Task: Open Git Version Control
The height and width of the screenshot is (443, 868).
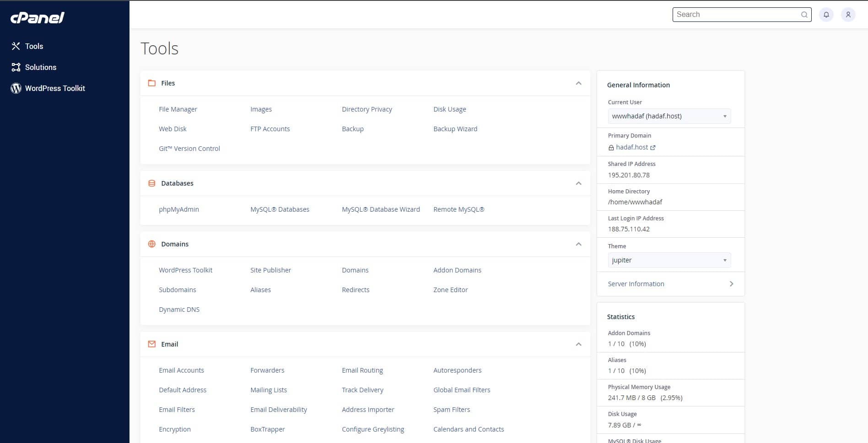Action: pos(189,149)
